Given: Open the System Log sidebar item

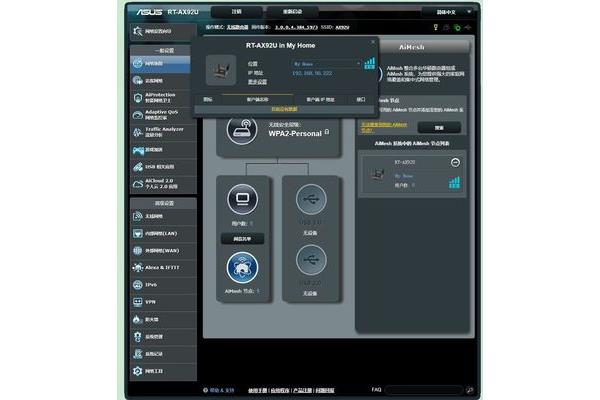Looking at the screenshot, I should point(163,354).
